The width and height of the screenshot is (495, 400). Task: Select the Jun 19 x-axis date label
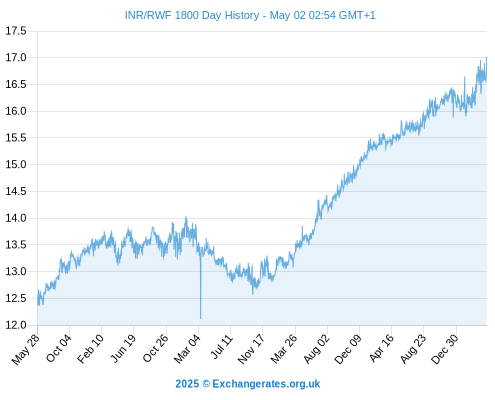click(x=123, y=348)
